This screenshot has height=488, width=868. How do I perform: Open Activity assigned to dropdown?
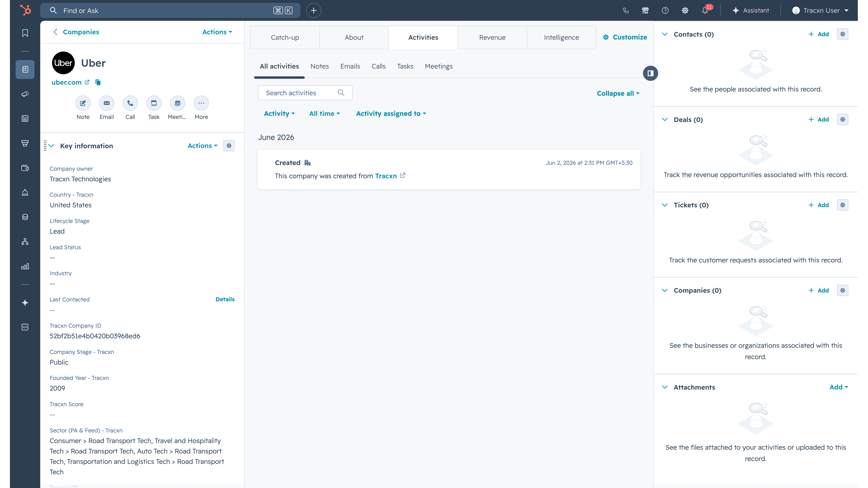pos(391,113)
